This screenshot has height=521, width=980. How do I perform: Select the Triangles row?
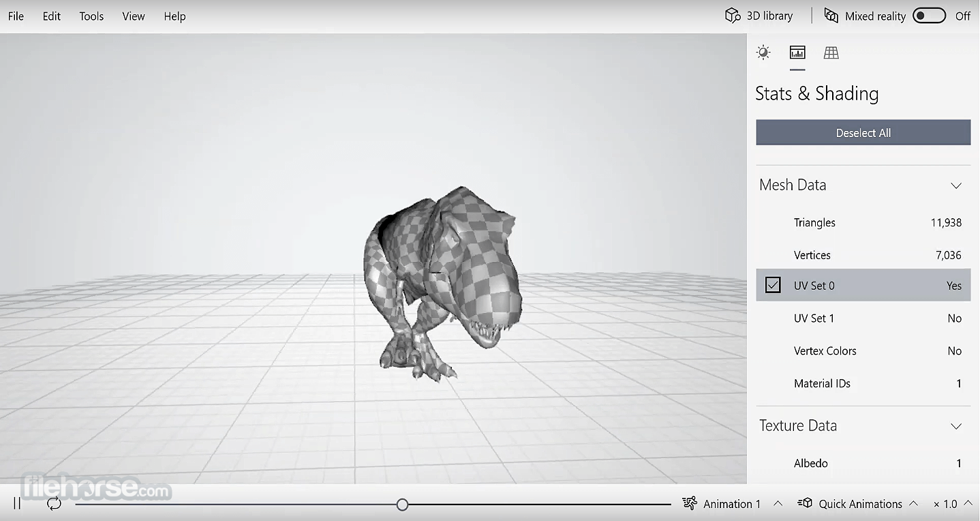click(x=863, y=222)
